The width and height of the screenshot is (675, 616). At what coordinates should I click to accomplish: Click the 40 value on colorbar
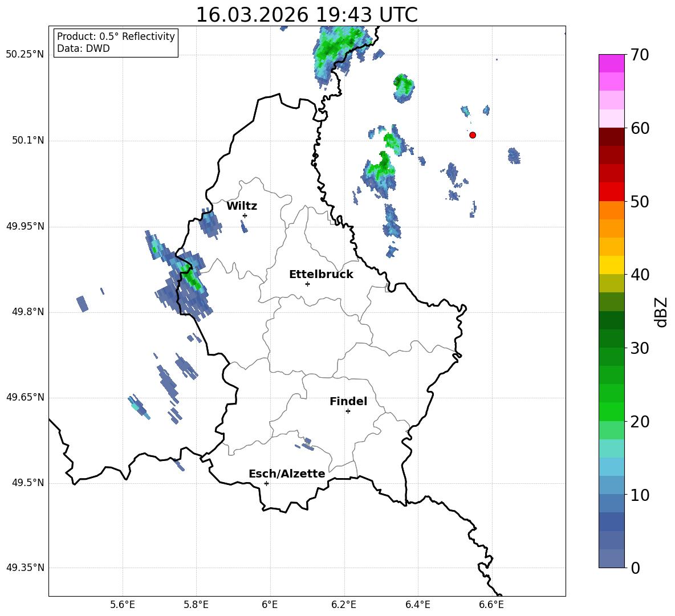point(640,275)
